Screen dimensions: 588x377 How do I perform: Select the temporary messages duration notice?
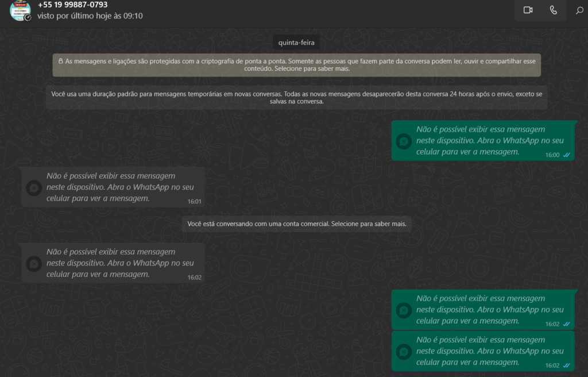coord(296,97)
